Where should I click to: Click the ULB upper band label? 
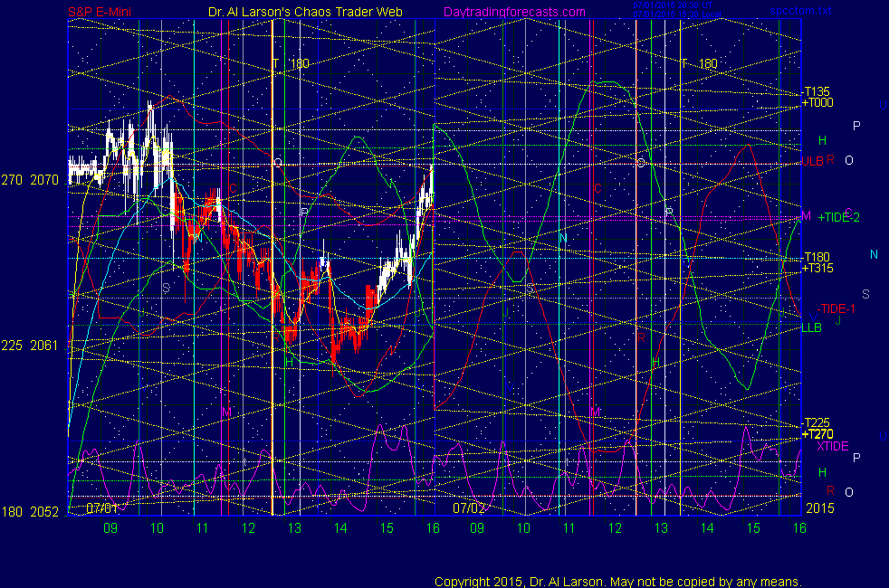click(812, 161)
